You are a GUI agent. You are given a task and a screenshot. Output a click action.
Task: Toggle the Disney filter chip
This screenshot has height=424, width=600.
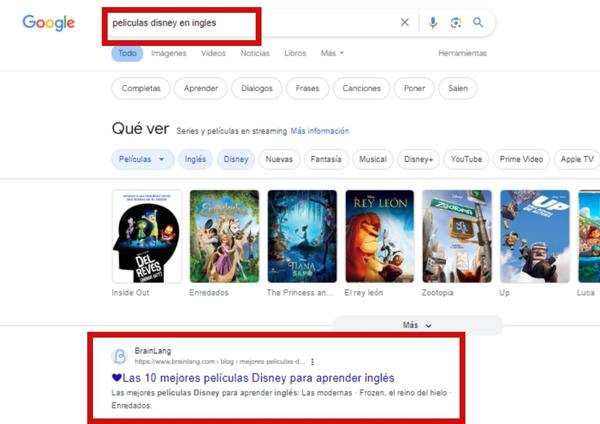pos(236,159)
